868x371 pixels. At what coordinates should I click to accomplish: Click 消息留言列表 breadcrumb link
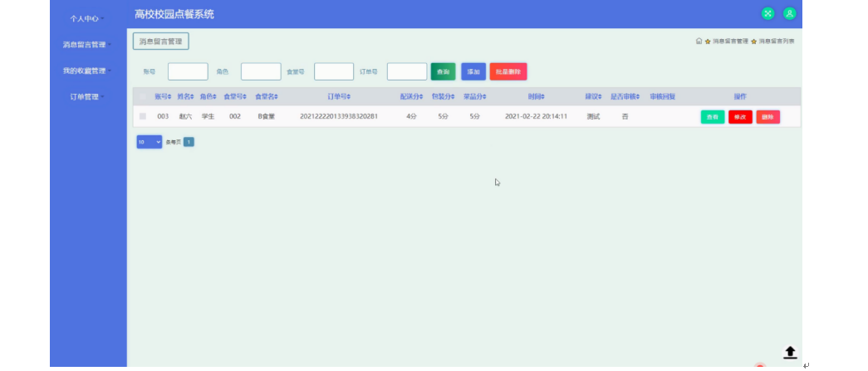777,41
